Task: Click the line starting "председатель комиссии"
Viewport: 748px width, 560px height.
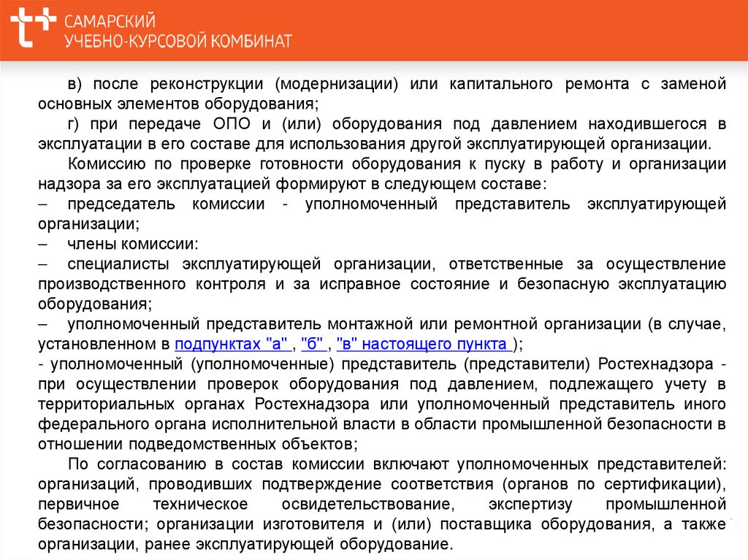Action: [x=397, y=204]
